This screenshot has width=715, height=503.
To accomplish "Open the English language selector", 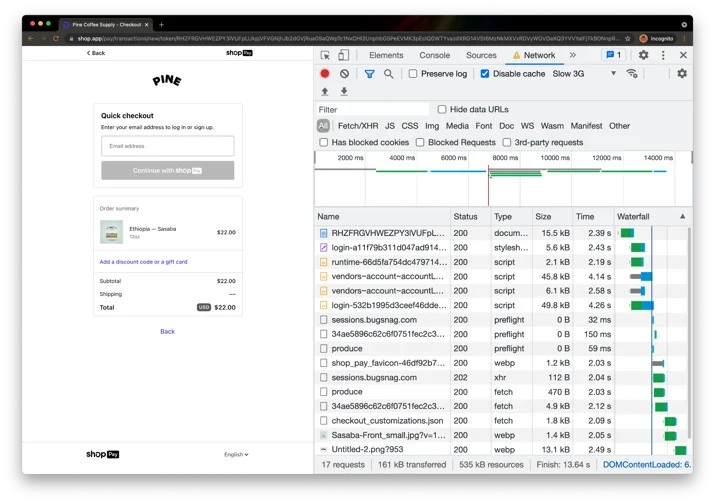I will [236, 455].
